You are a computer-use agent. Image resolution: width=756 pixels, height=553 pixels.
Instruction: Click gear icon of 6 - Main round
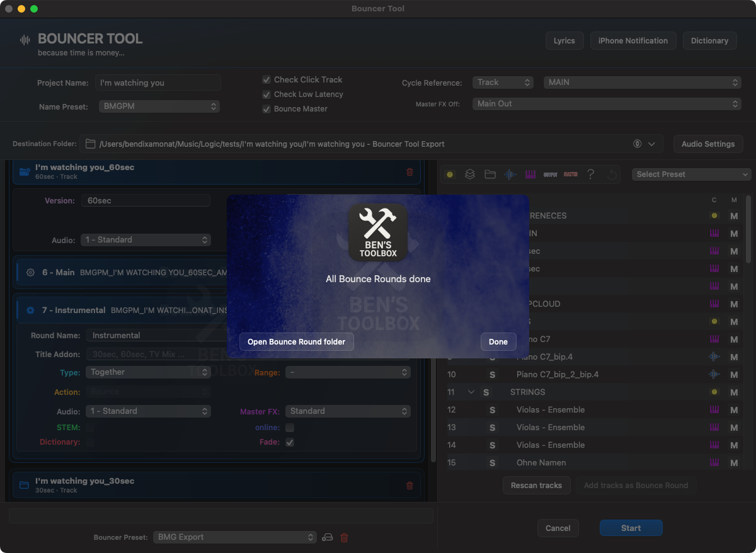tap(30, 273)
